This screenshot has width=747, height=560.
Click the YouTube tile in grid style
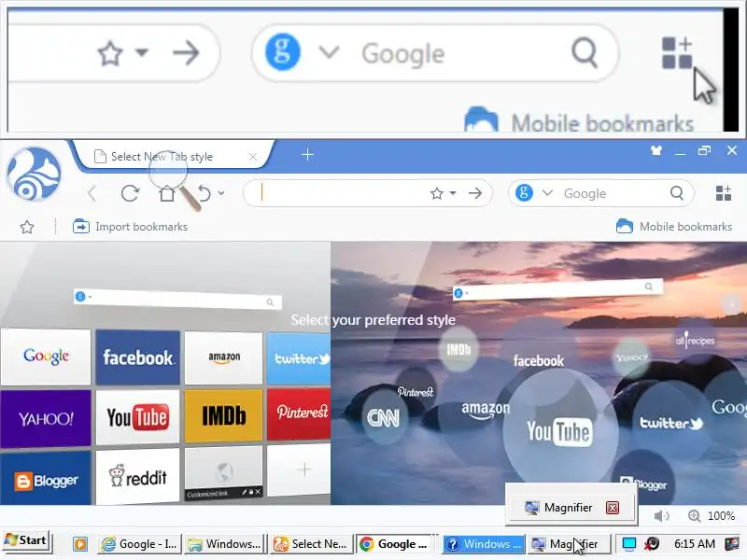(x=138, y=417)
